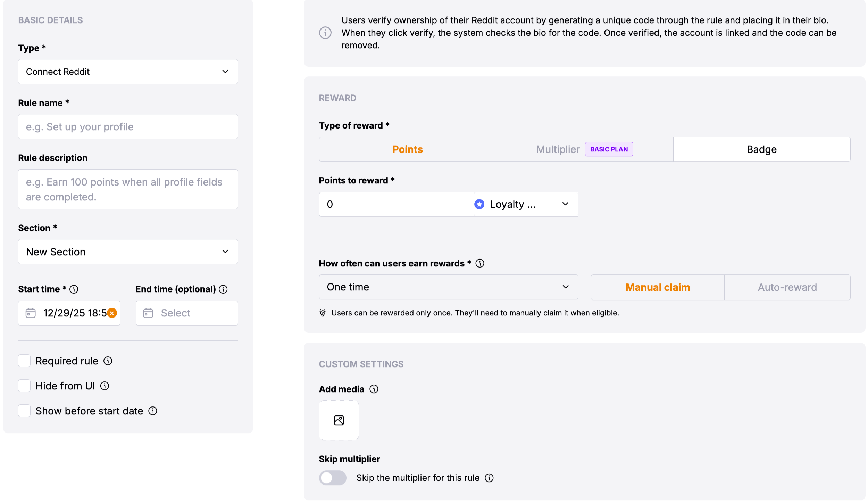Image resolution: width=868 pixels, height=502 pixels.
Task: Click the Hide from UI info icon
Action: click(x=105, y=386)
